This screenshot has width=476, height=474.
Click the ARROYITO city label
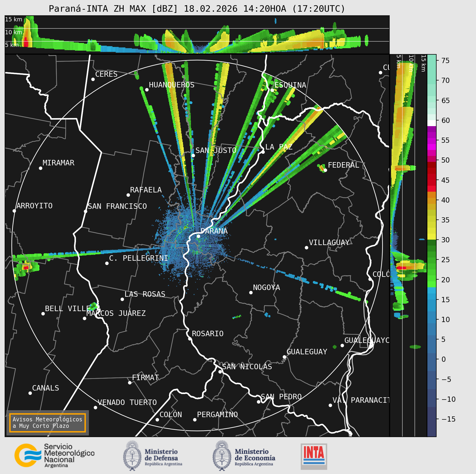coord(34,206)
